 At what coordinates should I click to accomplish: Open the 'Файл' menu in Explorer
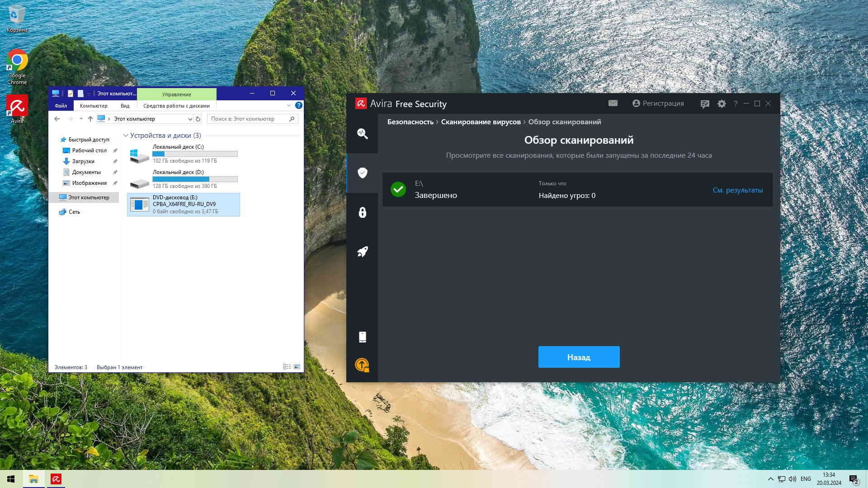61,106
